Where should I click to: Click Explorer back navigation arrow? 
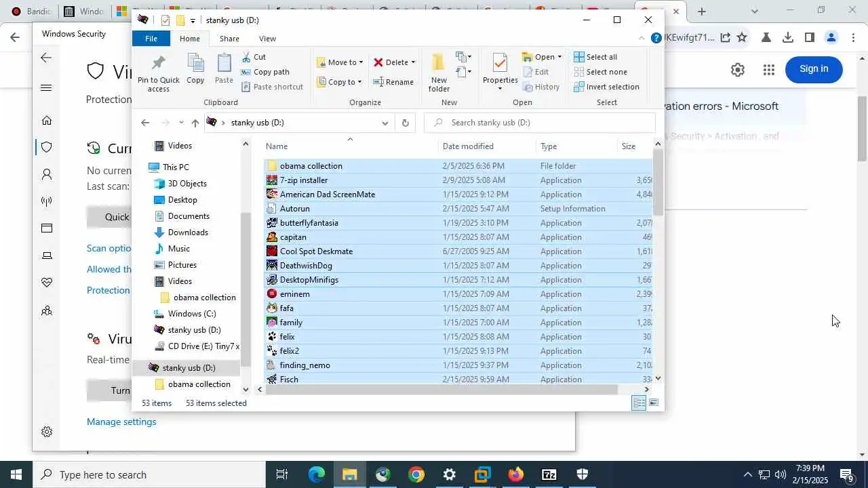click(145, 123)
